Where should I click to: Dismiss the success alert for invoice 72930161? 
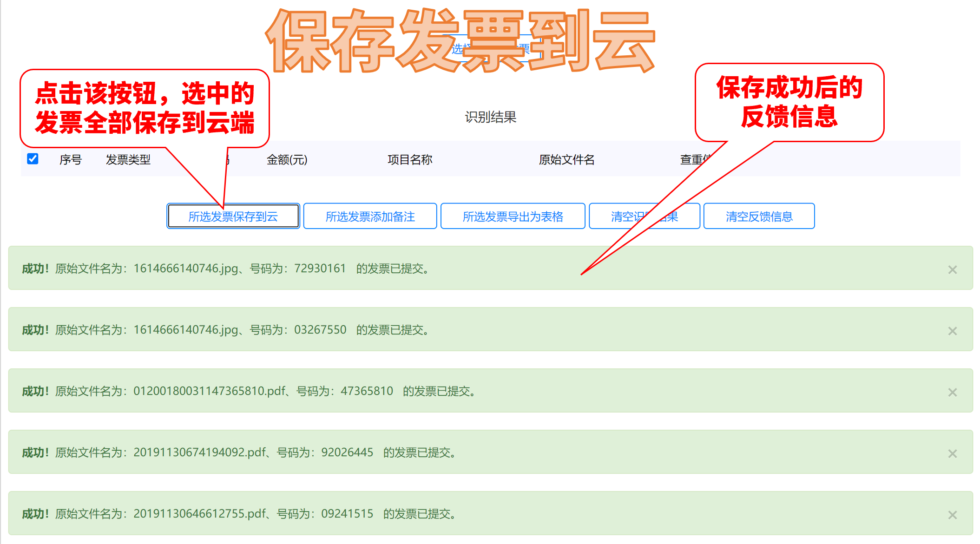952,269
